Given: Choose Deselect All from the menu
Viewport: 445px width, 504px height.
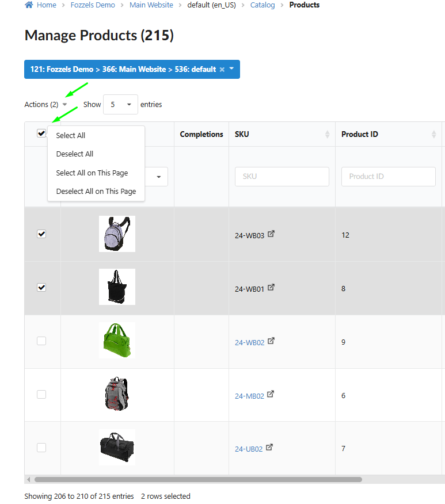Looking at the screenshot, I should [75, 154].
